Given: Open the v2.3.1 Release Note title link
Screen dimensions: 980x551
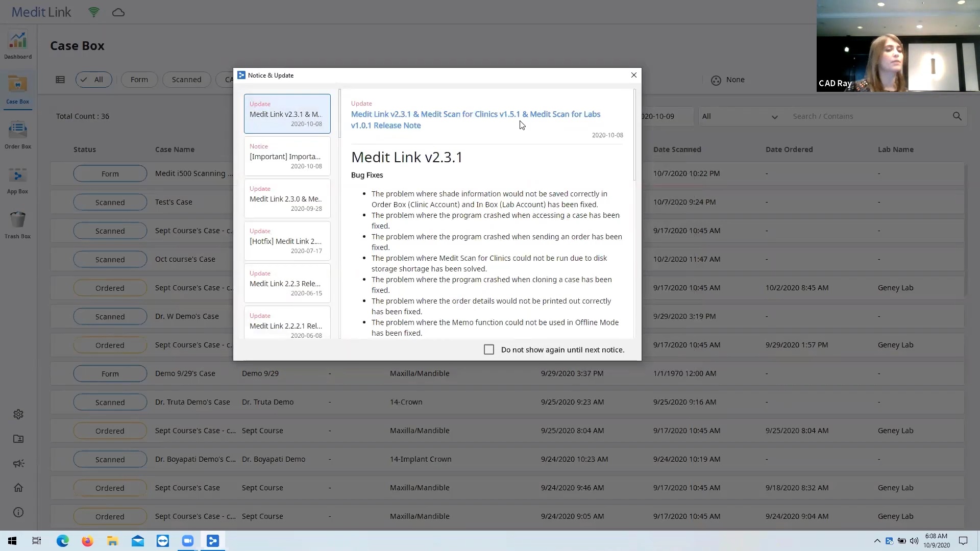Looking at the screenshot, I should tap(475, 120).
